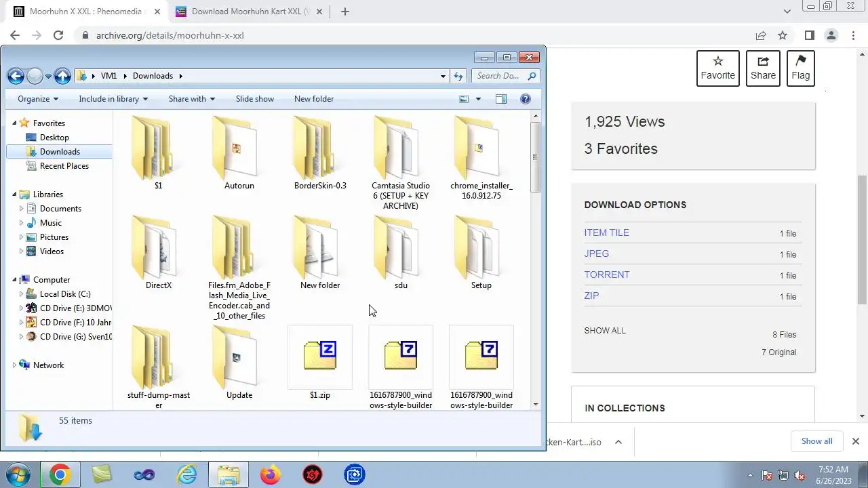Click the Chrome address bar URL

170,35
